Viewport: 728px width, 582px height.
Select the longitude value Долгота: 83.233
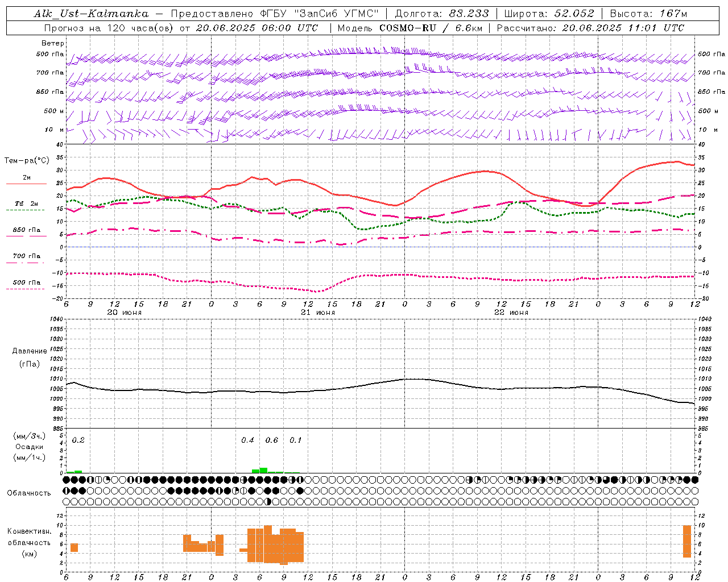pyautogui.click(x=441, y=14)
